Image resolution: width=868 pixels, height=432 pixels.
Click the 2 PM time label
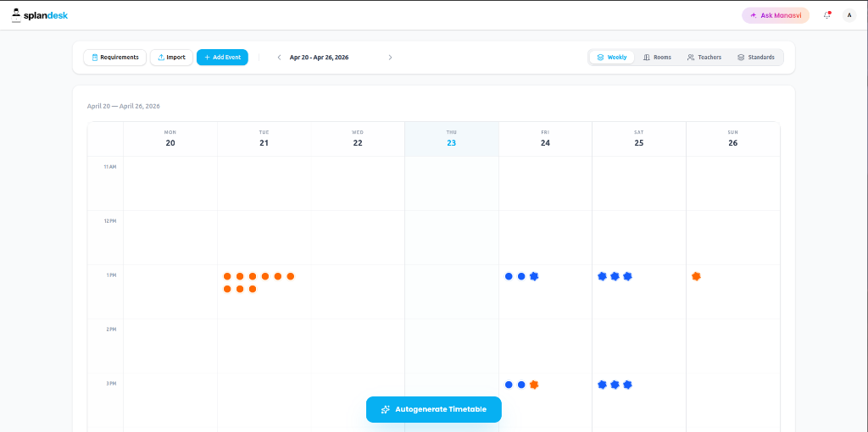[x=111, y=330]
